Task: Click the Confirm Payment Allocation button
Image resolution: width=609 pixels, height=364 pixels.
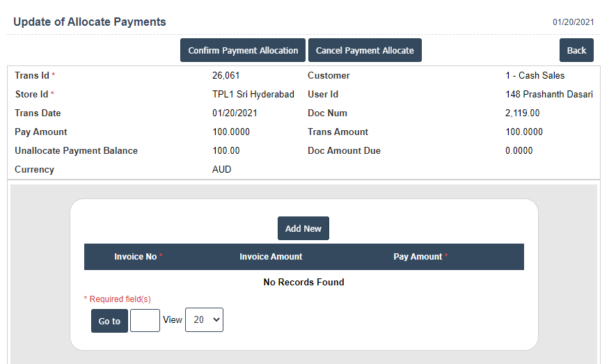Action: tap(242, 50)
